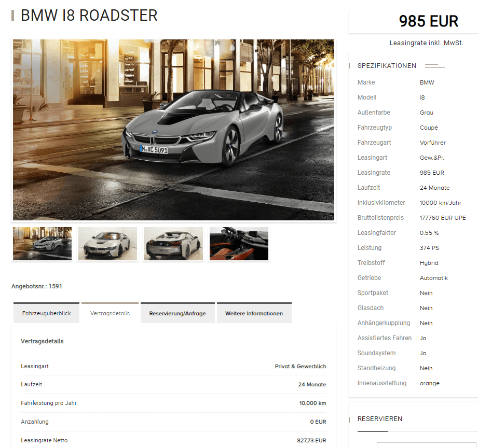Image resolution: width=478 pixels, height=448 pixels.
Task: Click 'Nein' in the Sportpaket row
Action: pyautogui.click(x=426, y=293)
